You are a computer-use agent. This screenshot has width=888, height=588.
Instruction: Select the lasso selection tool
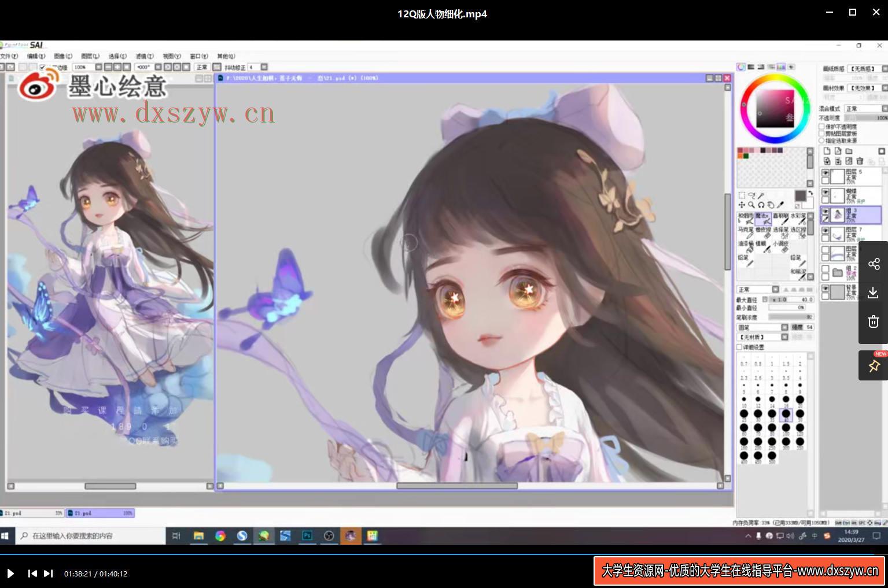[751, 195]
